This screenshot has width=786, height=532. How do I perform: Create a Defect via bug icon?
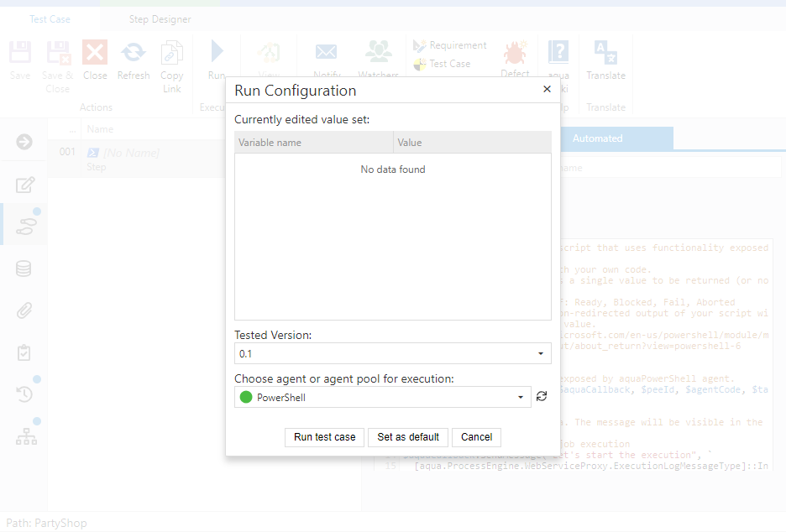(515, 60)
